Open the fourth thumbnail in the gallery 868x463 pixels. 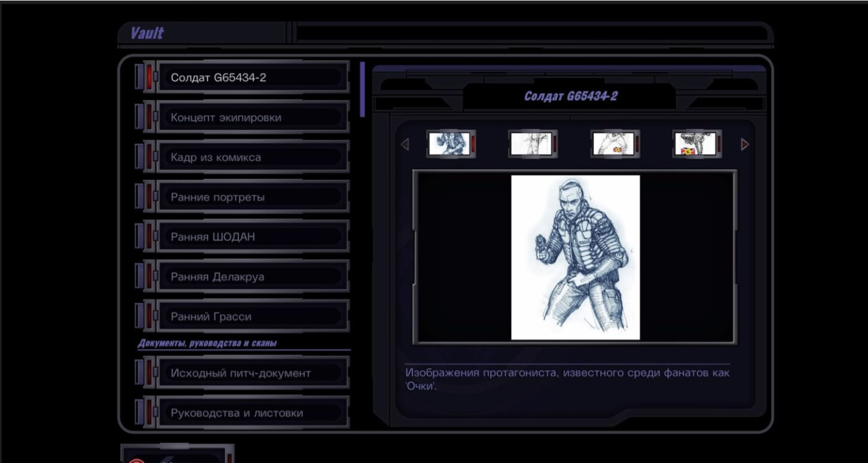[696, 144]
